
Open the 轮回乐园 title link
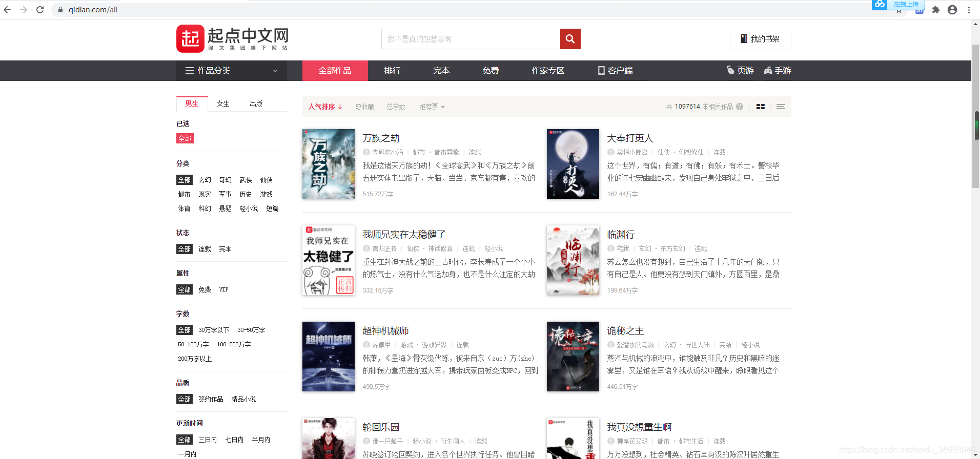(381, 427)
